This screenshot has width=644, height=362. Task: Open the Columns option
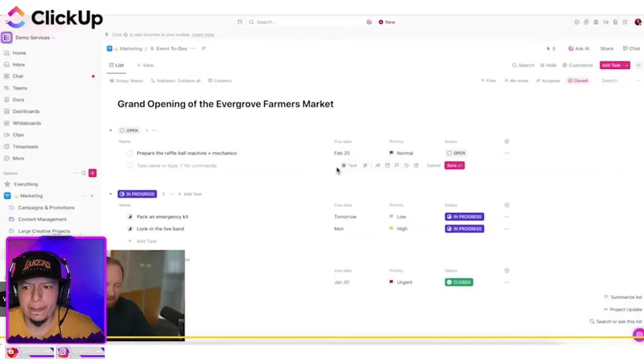click(220, 80)
